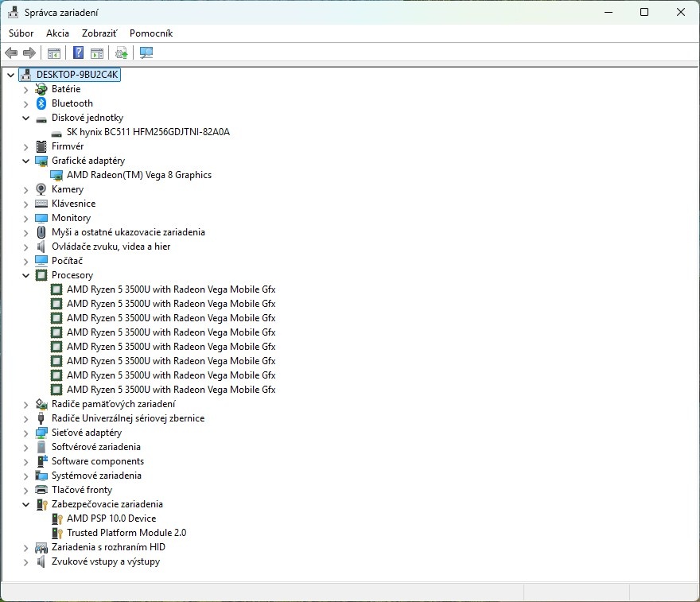Click the Bluetooth icon in the device tree
The width and height of the screenshot is (700, 602).
[x=41, y=103]
